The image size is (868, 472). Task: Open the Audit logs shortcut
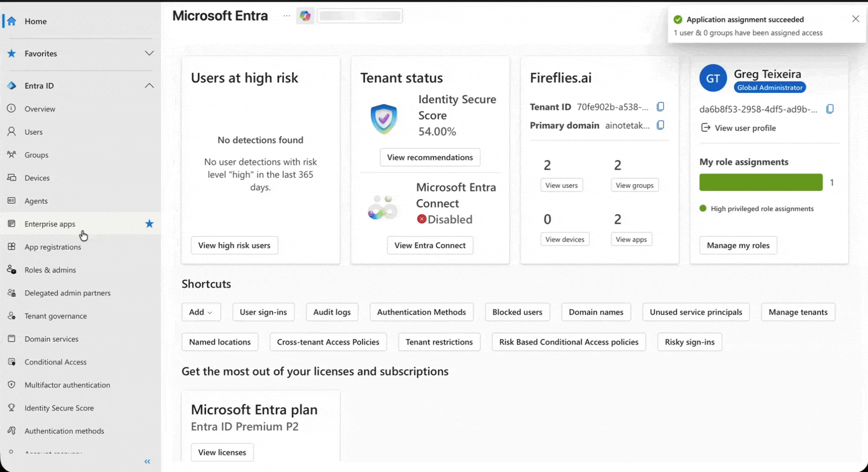pyautogui.click(x=332, y=312)
